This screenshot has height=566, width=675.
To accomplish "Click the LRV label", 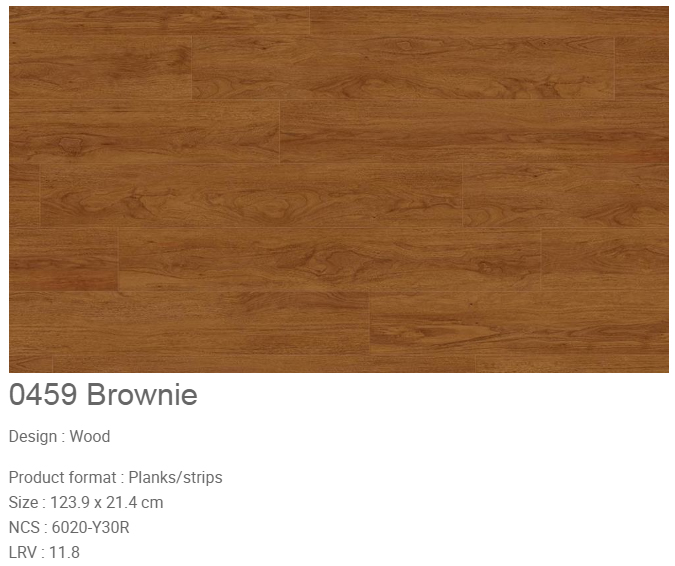I will tap(23, 552).
